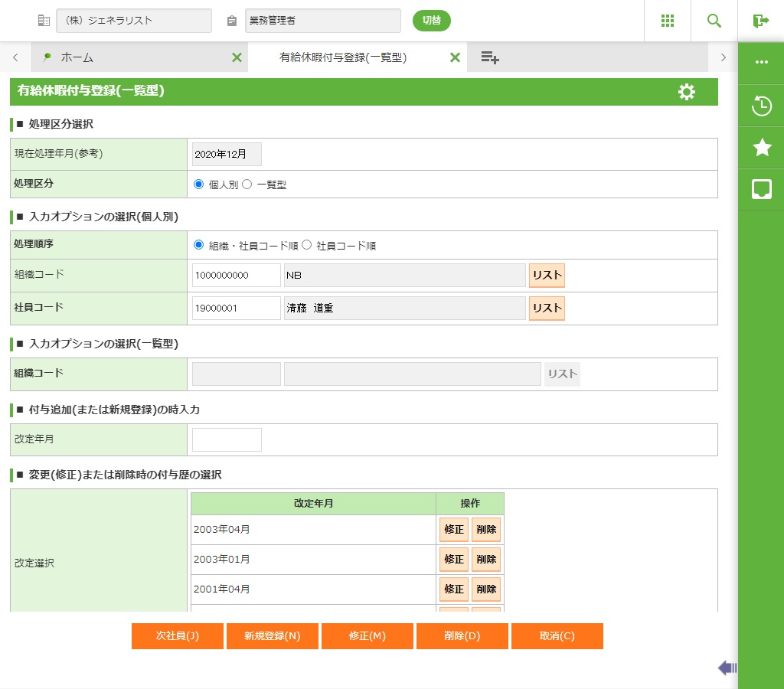Click the add new tab icon
The height and width of the screenshot is (689, 784).
coord(490,57)
